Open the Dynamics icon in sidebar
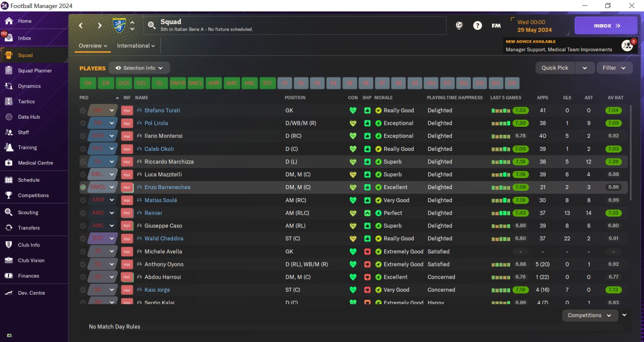Image resolution: width=644 pixels, height=342 pixels. coord(9,86)
